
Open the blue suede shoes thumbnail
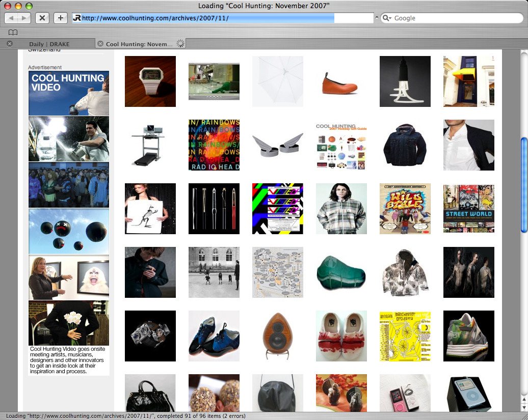[x=214, y=336]
